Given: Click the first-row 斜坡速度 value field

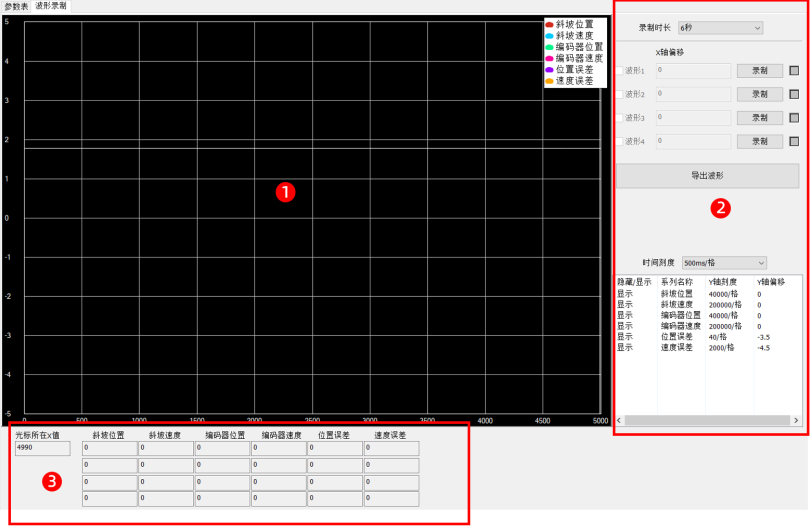Looking at the screenshot, I should (166, 448).
